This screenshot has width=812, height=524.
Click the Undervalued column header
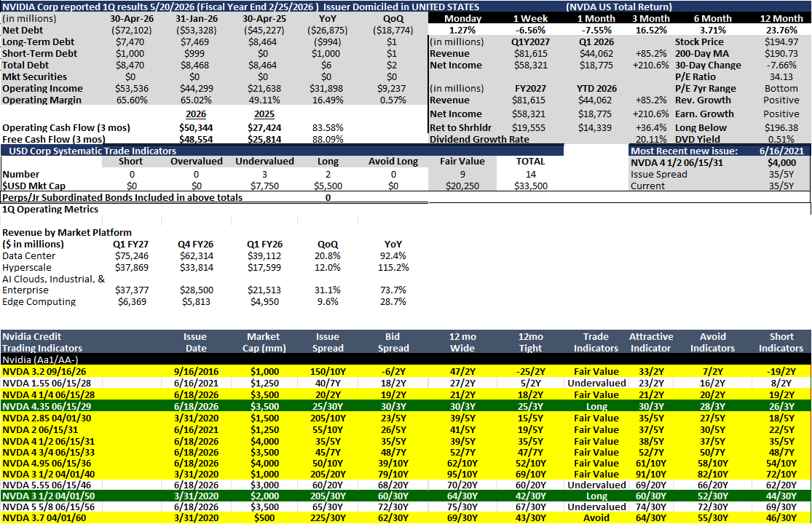(264, 162)
